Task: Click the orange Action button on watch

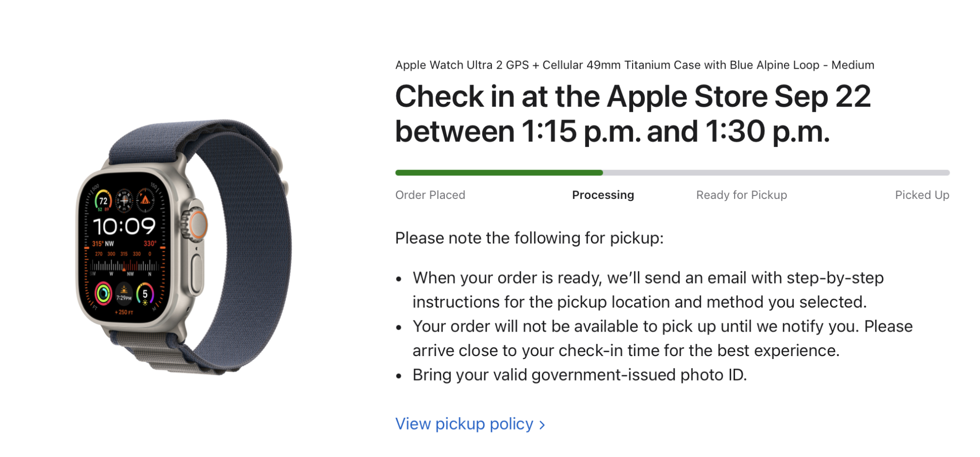Action: 198,225
